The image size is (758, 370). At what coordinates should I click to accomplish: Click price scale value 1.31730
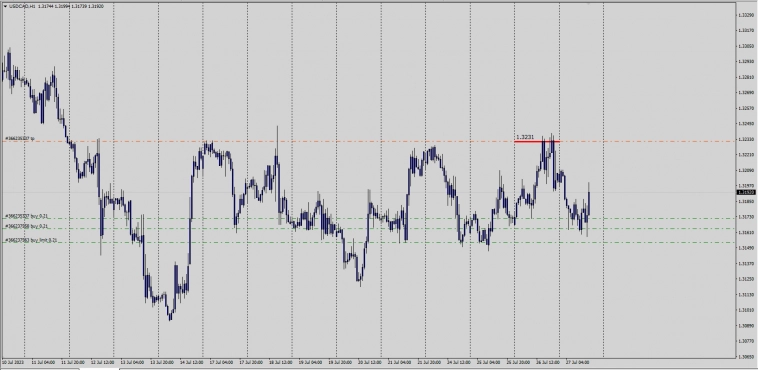(746, 217)
